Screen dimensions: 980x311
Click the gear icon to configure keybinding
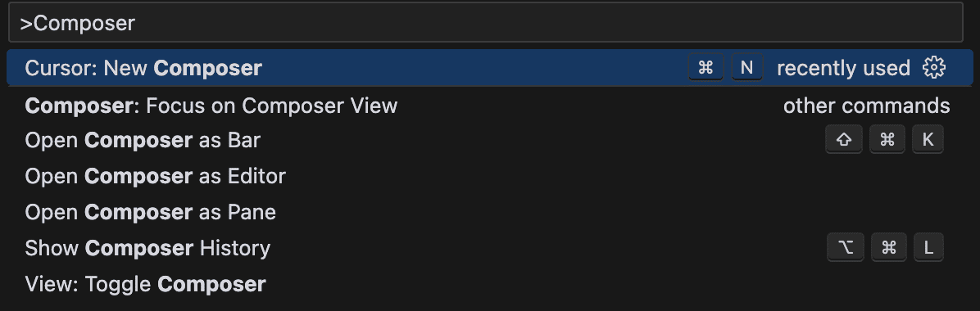934,67
